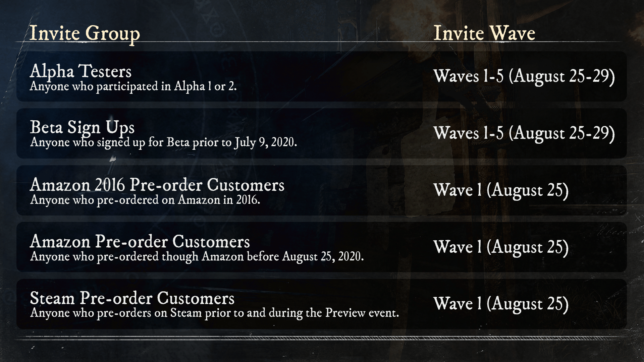Click 'Anyone who pre-ordered on Amazon in 2016'
Viewport: 644px width, 362px height.
(145, 200)
